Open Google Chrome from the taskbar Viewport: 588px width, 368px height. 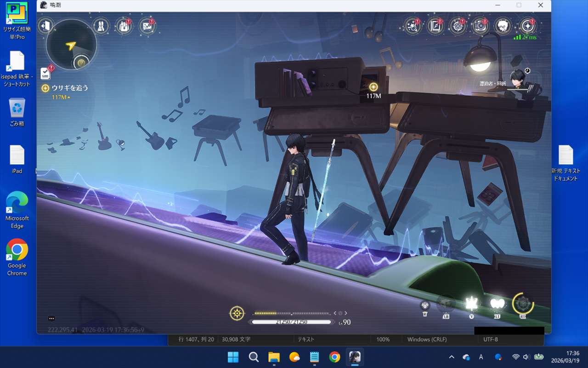click(334, 357)
